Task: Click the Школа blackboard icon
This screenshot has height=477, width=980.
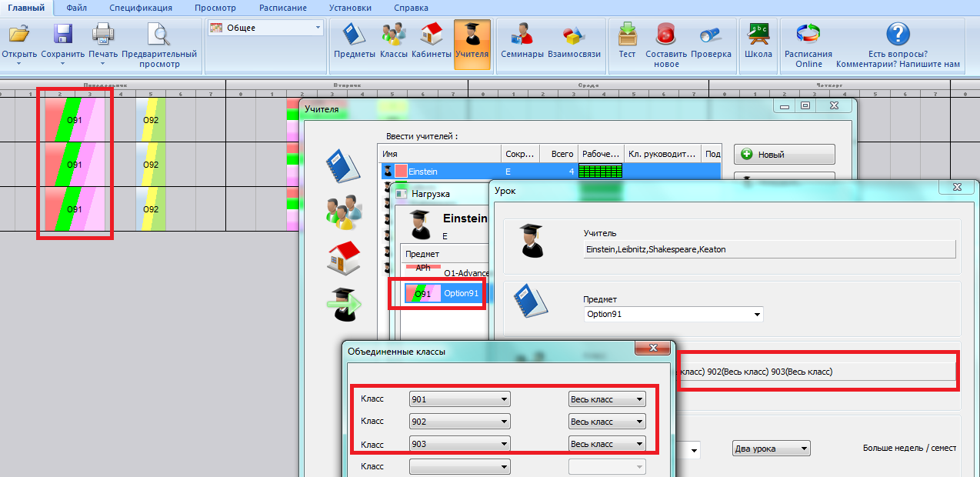Action: pyautogui.click(x=758, y=35)
